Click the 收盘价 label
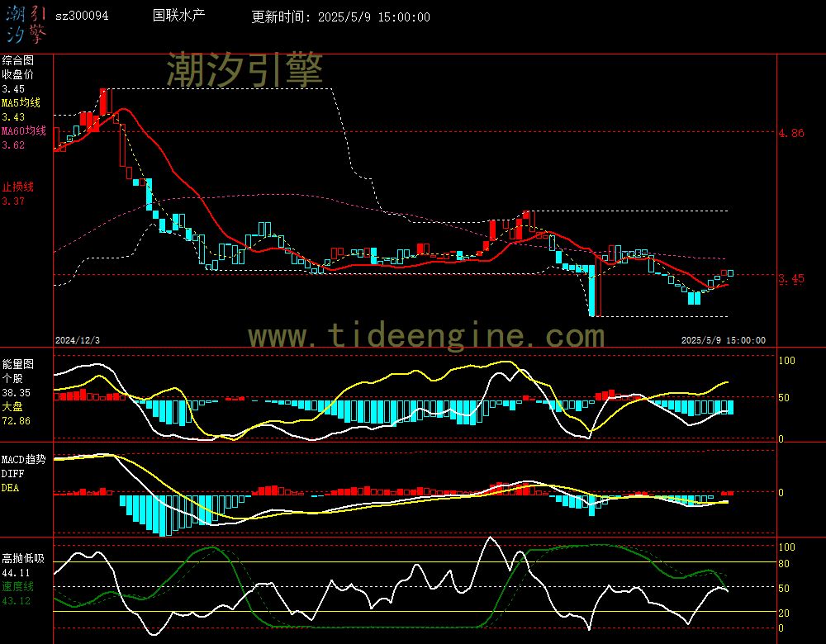 coord(18,75)
